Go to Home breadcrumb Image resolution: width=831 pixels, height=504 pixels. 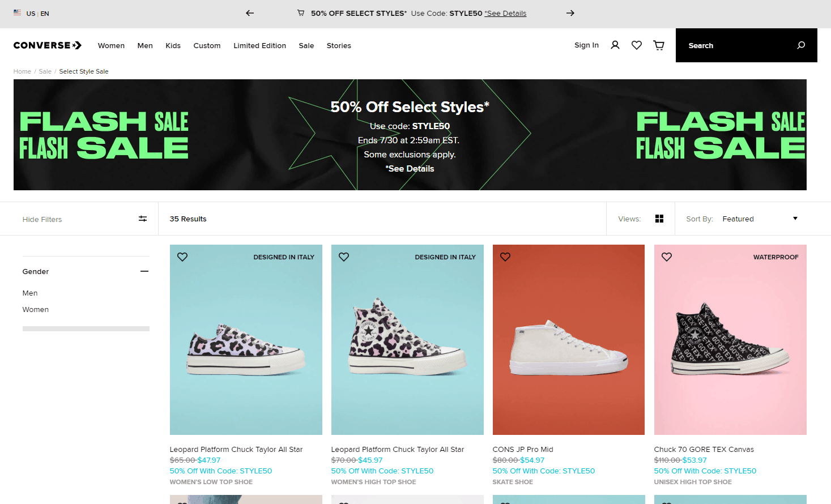(x=22, y=71)
